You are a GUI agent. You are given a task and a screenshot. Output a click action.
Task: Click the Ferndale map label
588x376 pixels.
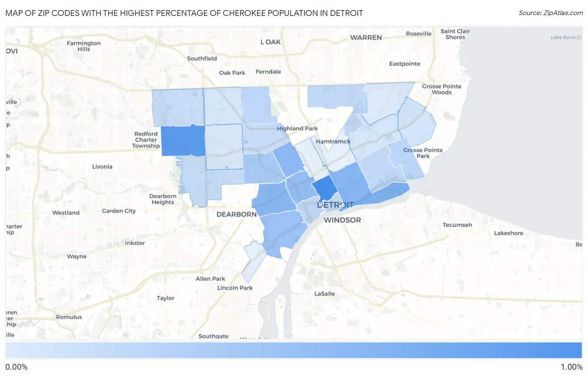coord(268,72)
